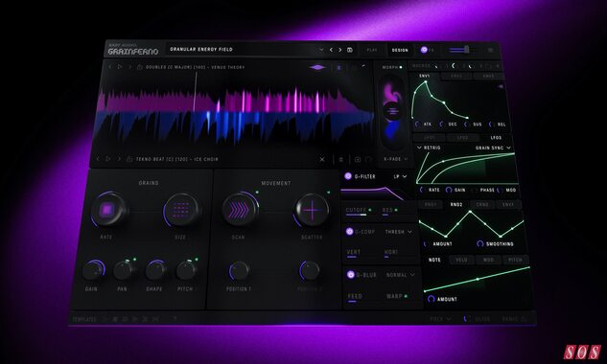Switch to Play view
Image resolution: width=607 pixels, height=364 pixels.
[372, 50]
